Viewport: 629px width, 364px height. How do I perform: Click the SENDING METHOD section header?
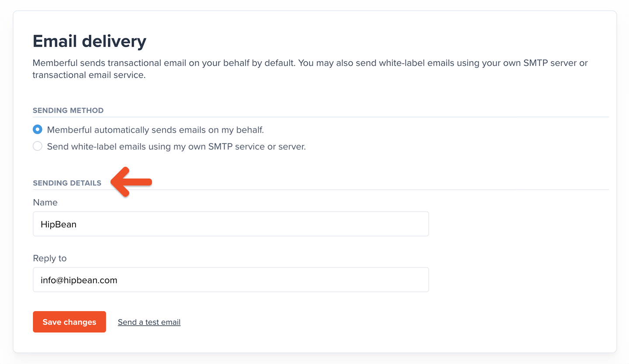click(68, 110)
